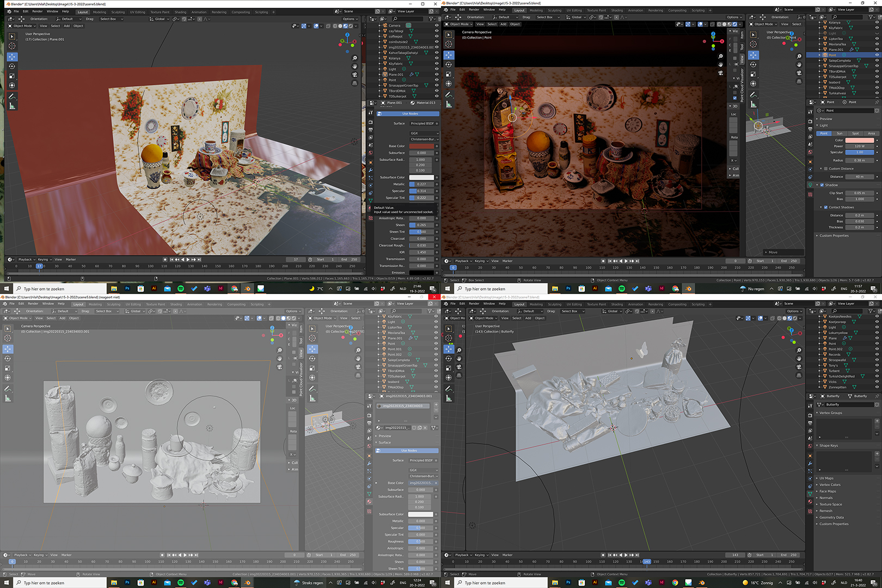This screenshot has height=588, width=882.
Task: Click taskbar search box in bottom-right window
Action: point(501,583)
